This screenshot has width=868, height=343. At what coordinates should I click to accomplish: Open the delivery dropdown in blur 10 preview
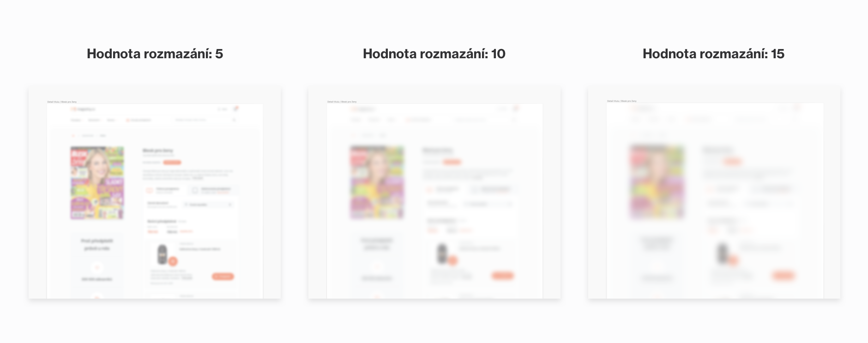tap(488, 204)
